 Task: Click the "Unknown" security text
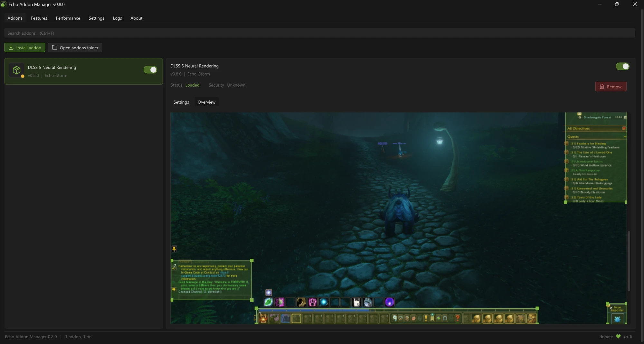point(236,85)
